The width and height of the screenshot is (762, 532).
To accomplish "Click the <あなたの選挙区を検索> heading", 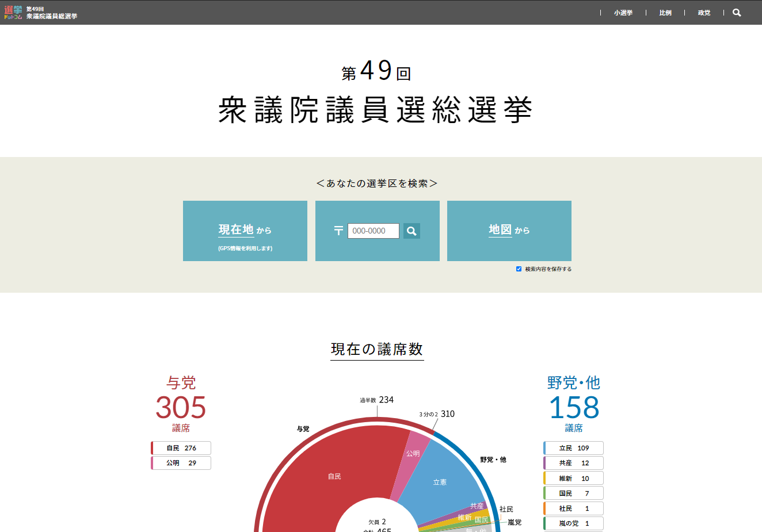I will click(377, 183).
